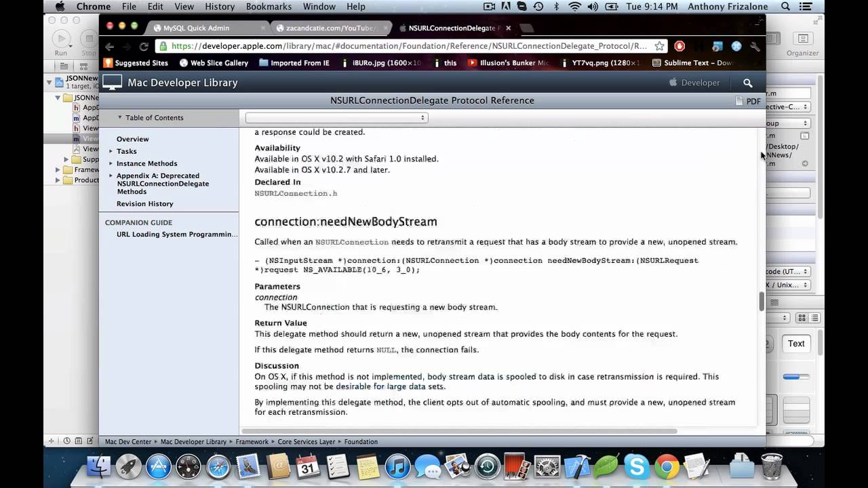The image size is (868, 488).
Task: Open the Sublime Text bookmark
Action: [x=692, y=63]
